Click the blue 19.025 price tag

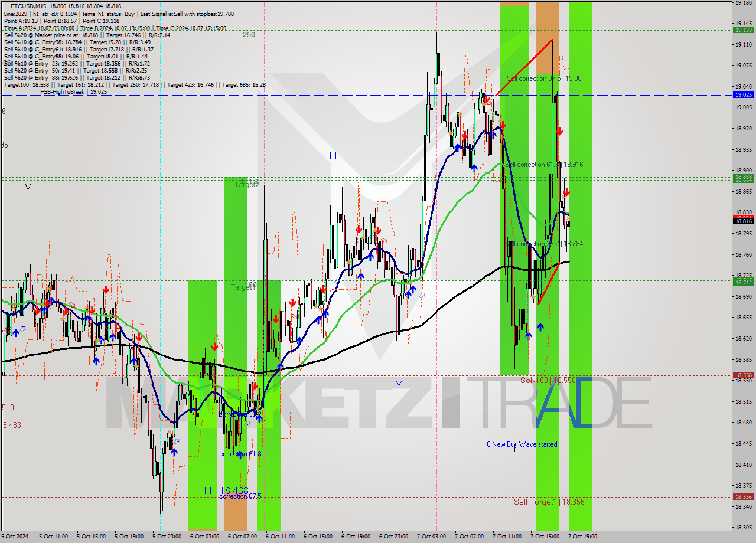pos(743,94)
